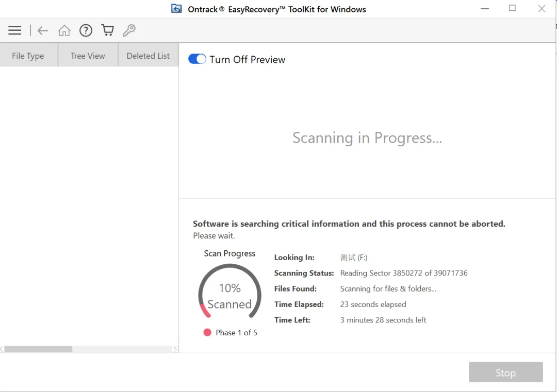Viewport: 557px width, 392px height.
Task: Open the hamburger menu
Action: [x=14, y=30]
